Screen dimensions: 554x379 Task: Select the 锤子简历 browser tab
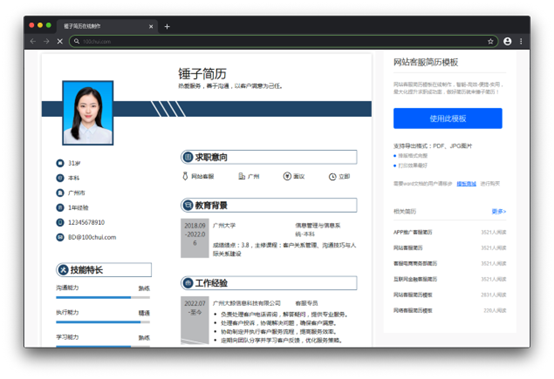click(x=108, y=26)
